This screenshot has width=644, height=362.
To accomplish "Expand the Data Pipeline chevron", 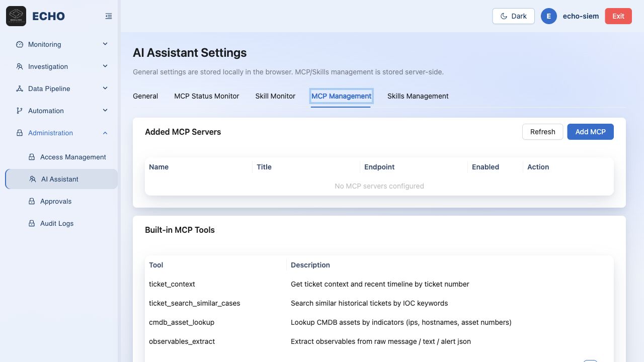I will (105, 88).
